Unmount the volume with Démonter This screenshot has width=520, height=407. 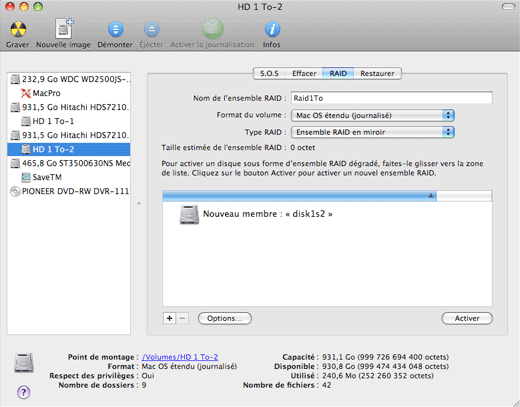click(115, 29)
